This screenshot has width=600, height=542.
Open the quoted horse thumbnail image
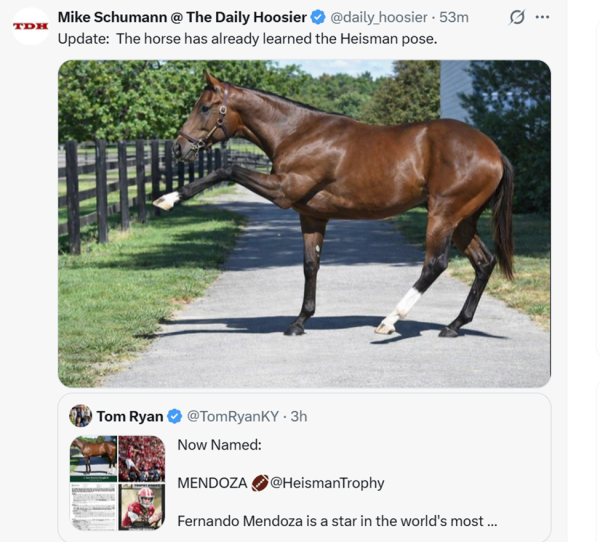(x=93, y=458)
